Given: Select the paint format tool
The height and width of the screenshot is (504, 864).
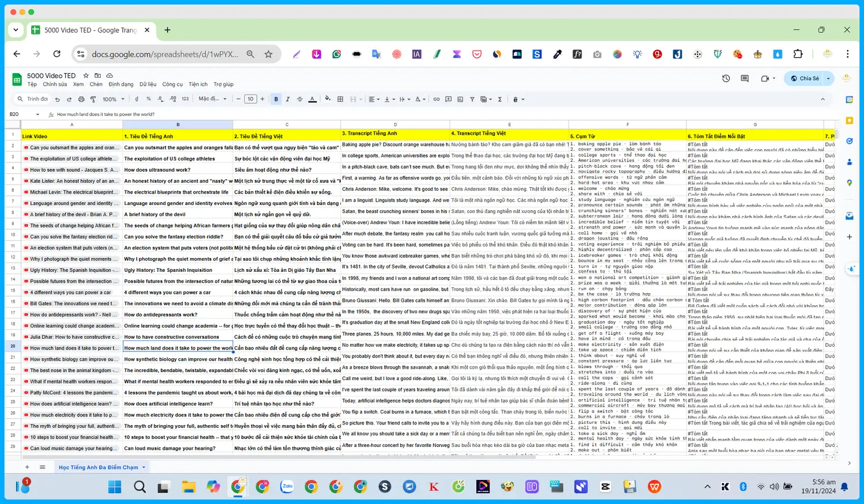Looking at the screenshot, I should click(x=93, y=99).
